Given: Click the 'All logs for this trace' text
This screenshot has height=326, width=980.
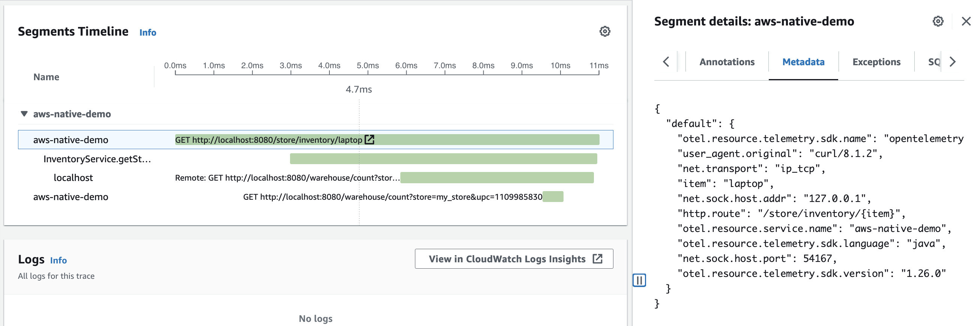Looking at the screenshot, I should [56, 276].
